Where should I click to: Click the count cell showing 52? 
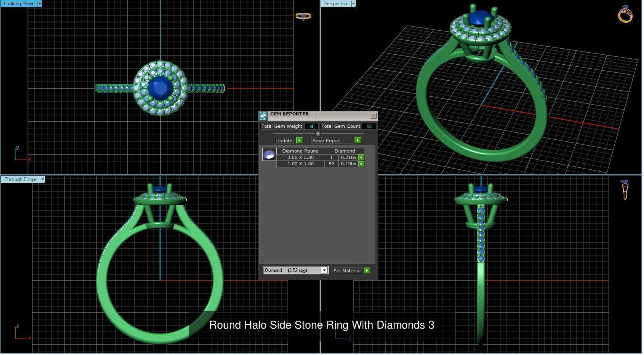pos(331,164)
